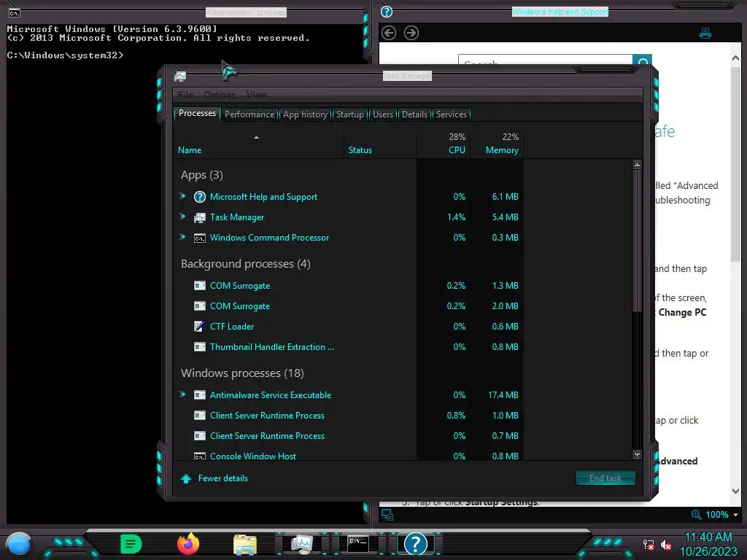Click the Help window forward arrow
The image size is (747, 560).
point(411,33)
